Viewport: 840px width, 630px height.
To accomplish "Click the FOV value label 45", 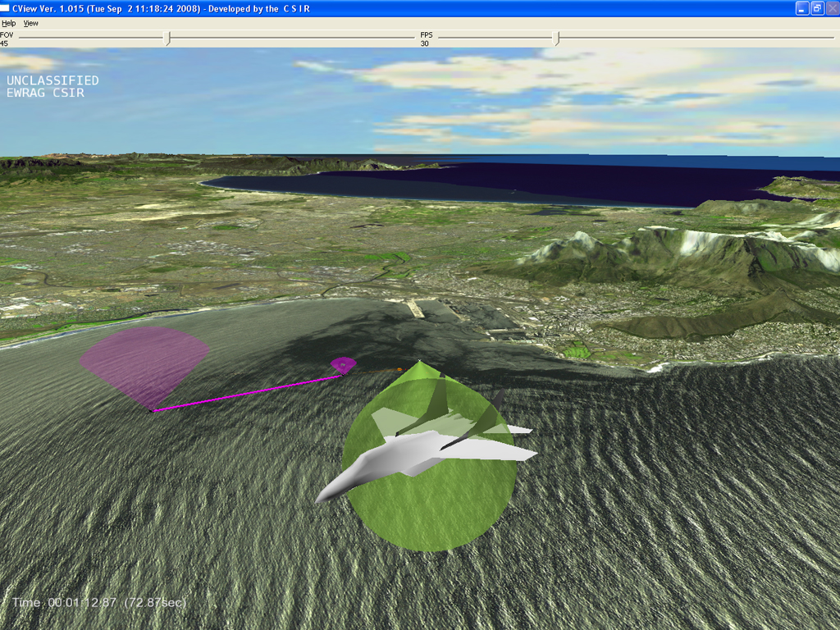I will coord(4,43).
